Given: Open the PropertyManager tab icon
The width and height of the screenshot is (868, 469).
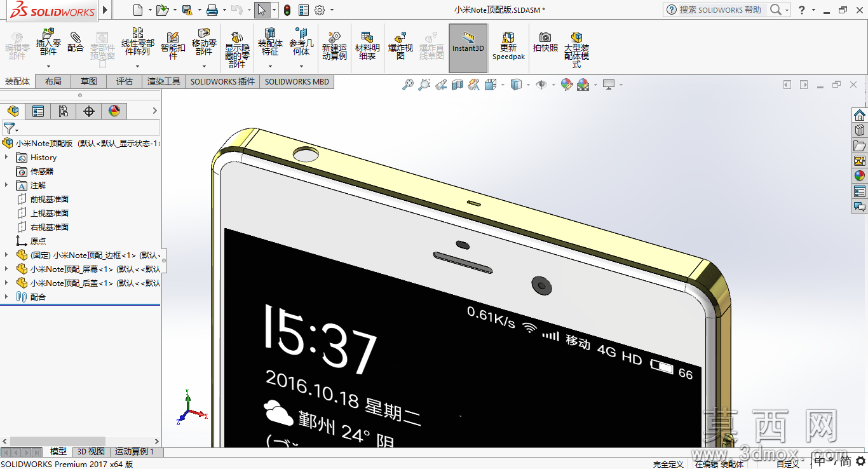Looking at the screenshot, I should point(38,111).
